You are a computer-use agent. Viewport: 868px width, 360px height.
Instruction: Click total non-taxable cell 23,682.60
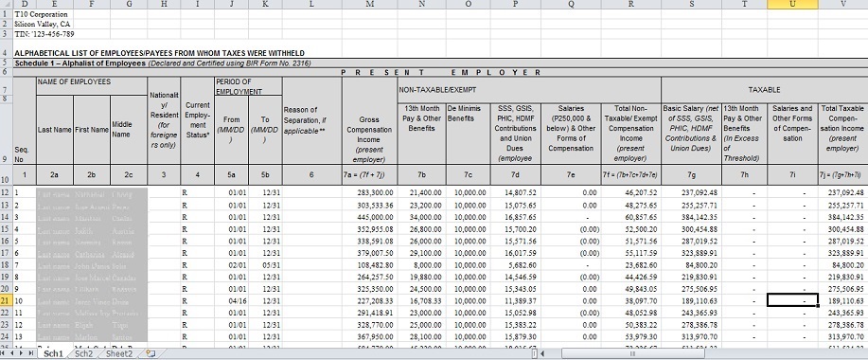(x=631, y=264)
